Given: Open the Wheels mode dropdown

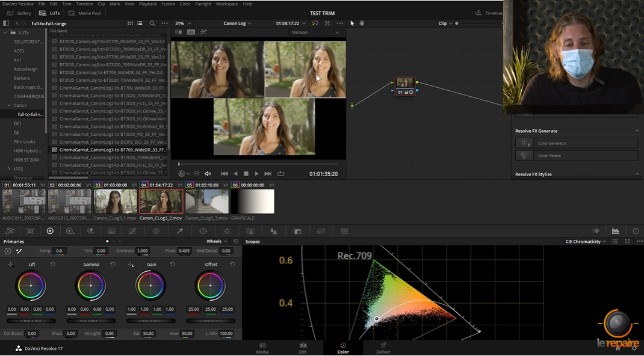Looking at the screenshot, I should point(217,241).
